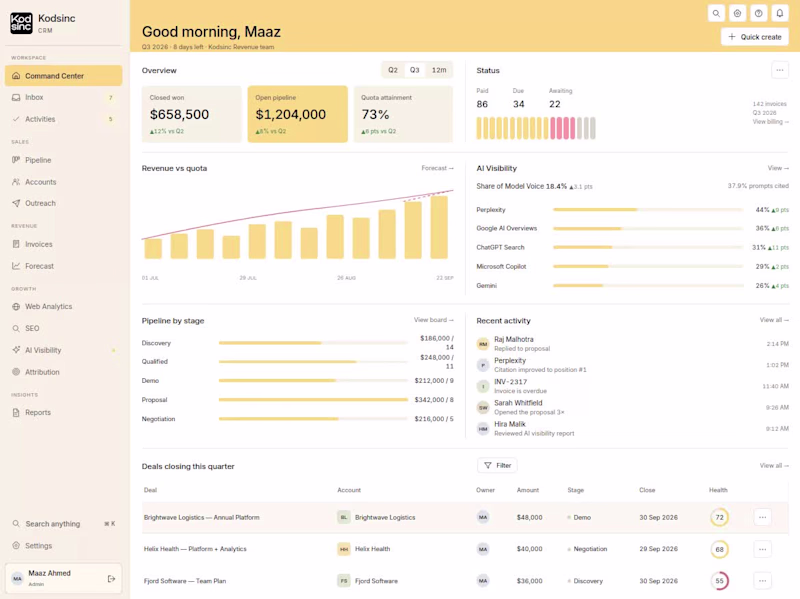800x599 pixels.
Task: Open the help icon in header
Action: pyautogui.click(x=759, y=13)
